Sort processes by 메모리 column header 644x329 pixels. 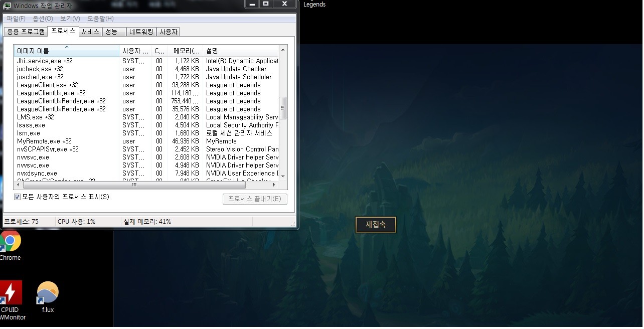coord(186,51)
